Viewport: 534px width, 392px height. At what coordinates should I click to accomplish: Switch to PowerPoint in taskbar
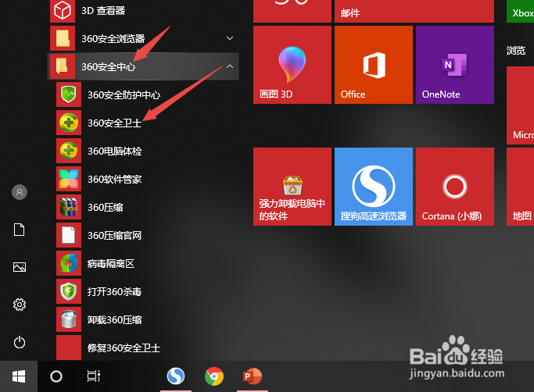[x=253, y=376]
